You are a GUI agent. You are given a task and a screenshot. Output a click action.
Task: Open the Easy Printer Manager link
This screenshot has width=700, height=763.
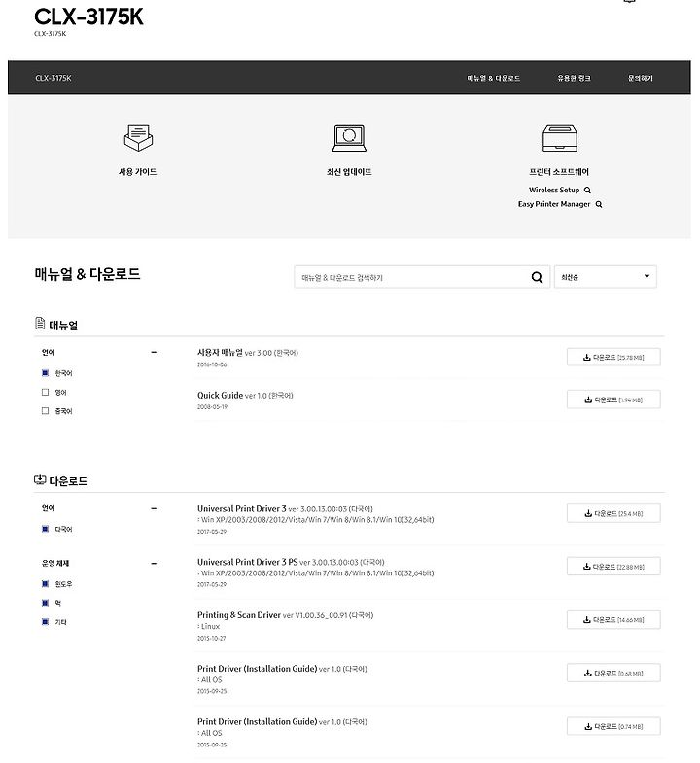tap(554, 204)
